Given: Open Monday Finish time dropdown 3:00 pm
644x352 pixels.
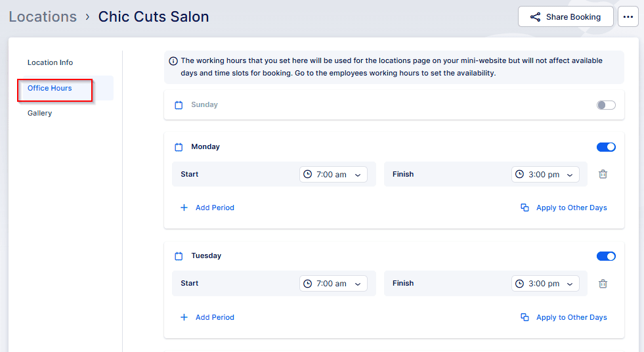Looking at the screenshot, I should pyautogui.click(x=545, y=174).
